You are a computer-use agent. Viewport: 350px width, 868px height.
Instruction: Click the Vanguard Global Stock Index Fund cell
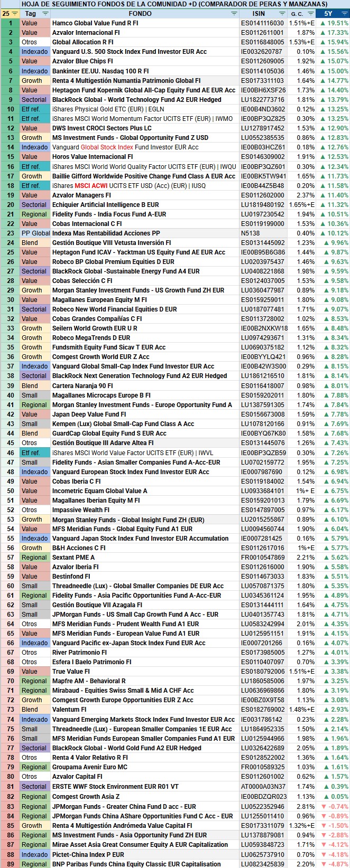145,147
